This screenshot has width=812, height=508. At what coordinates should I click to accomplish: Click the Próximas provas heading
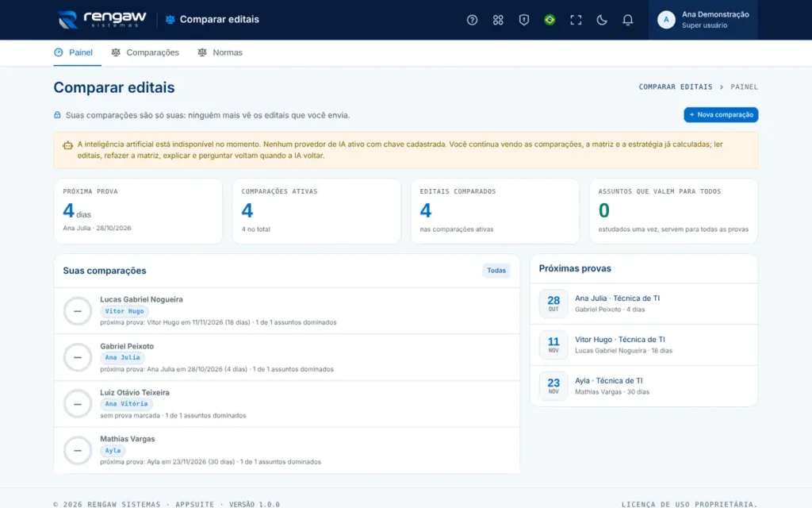click(575, 268)
